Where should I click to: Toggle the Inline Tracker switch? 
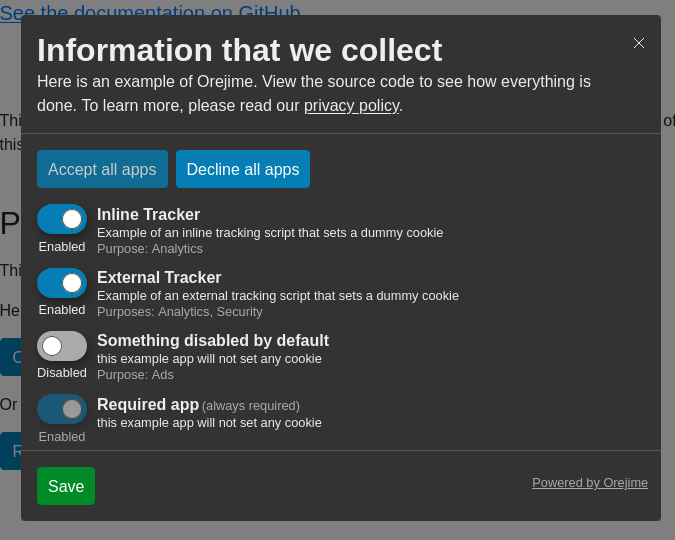62,219
